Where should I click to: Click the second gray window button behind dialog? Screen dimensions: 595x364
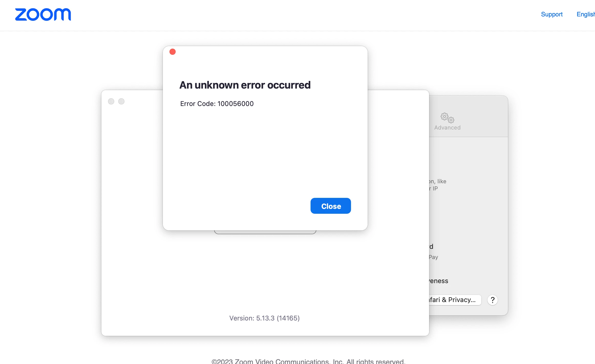121,101
